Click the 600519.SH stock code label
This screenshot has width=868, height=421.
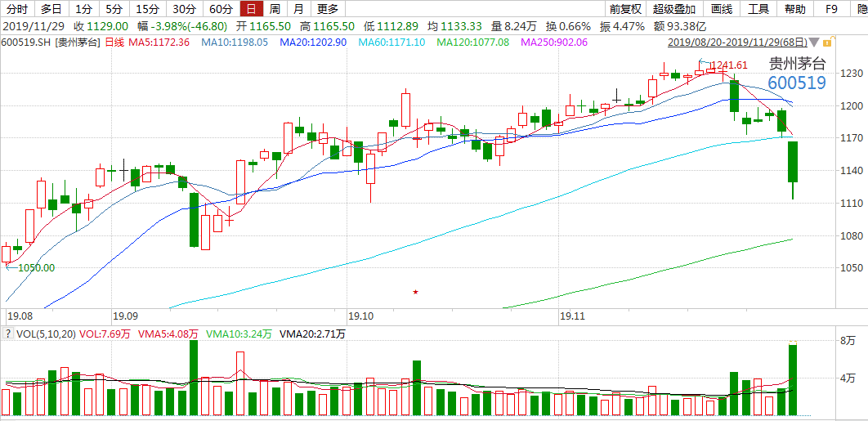pyautogui.click(x=27, y=43)
